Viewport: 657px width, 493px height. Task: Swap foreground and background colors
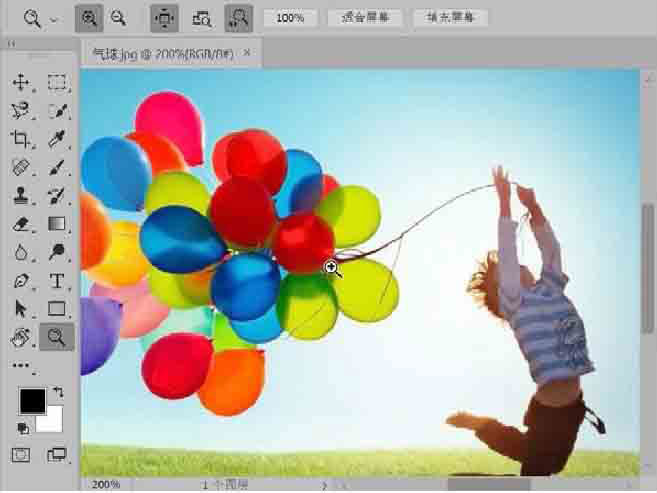58,392
